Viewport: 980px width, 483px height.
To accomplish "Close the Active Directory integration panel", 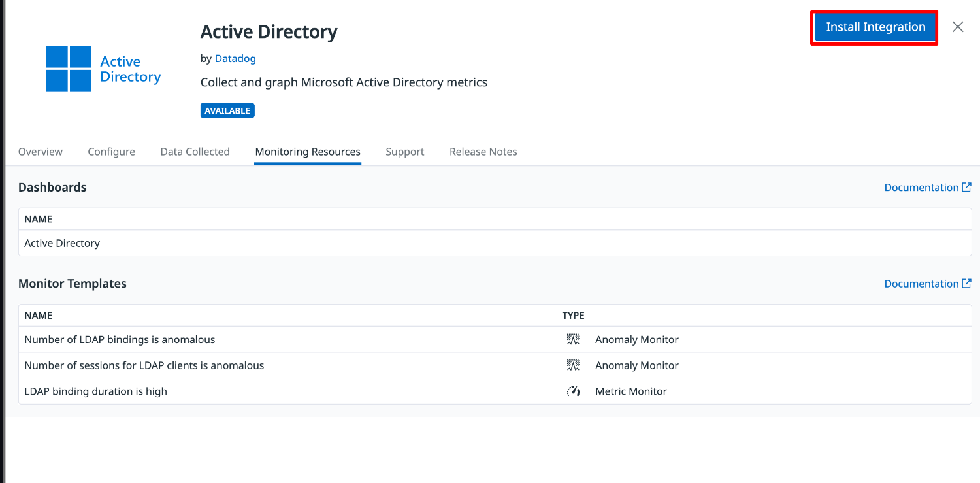I will click(x=958, y=27).
